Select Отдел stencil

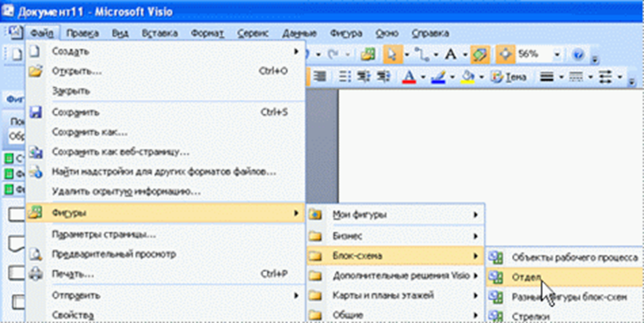click(565, 277)
